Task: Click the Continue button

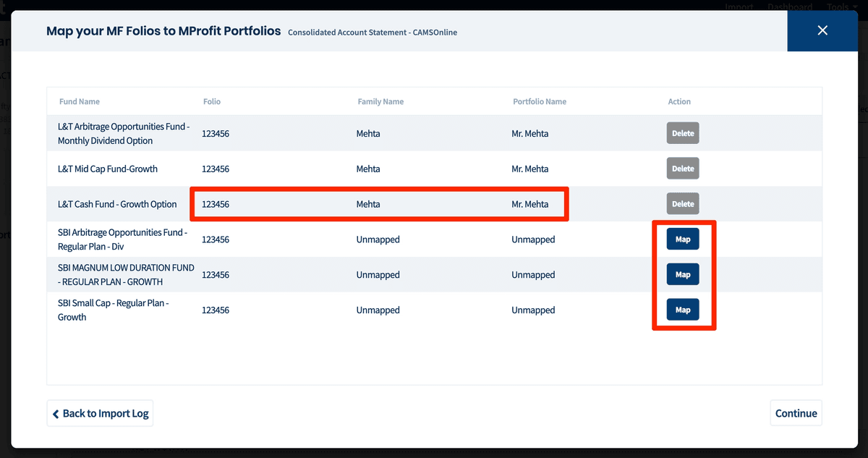Action: (x=796, y=413)
